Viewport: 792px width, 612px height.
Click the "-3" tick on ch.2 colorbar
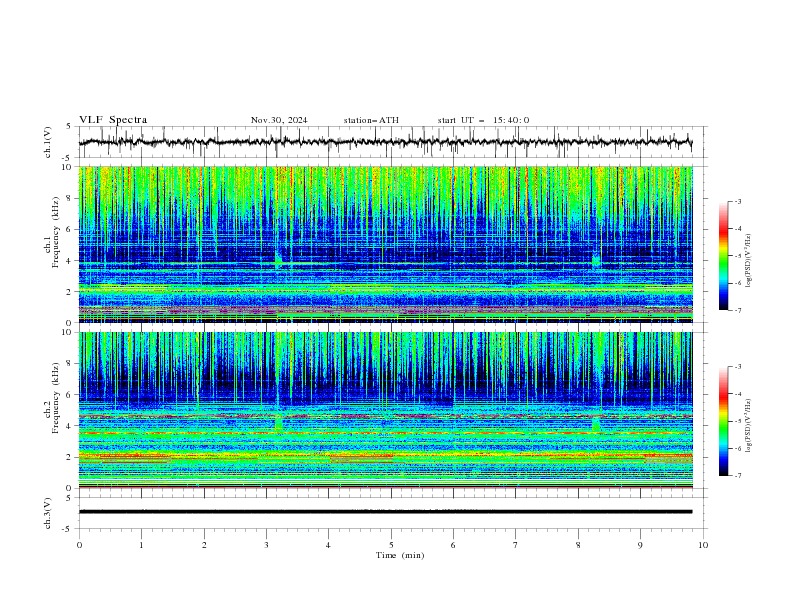737,367
